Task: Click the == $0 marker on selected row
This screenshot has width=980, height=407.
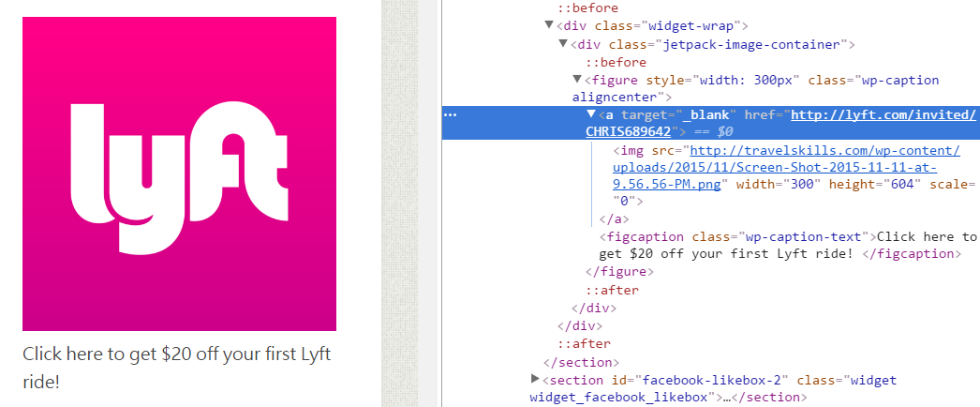Action: (x=712, y=132)
